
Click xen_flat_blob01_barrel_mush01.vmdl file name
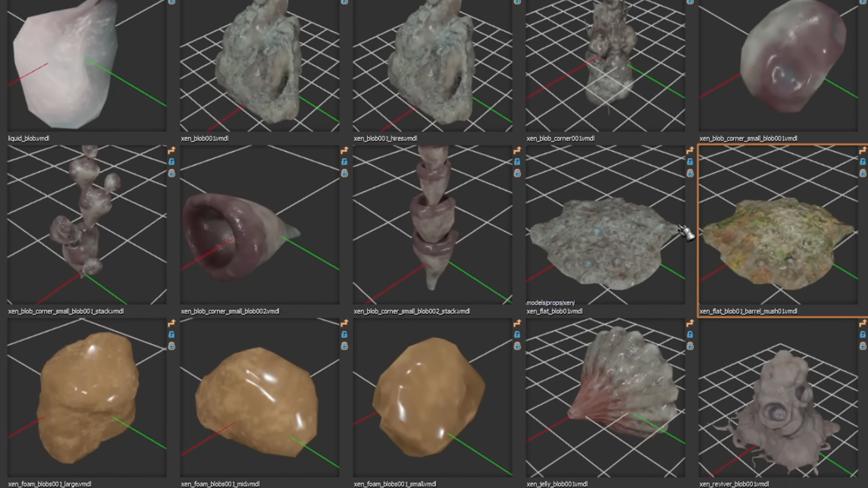point(748,311)
